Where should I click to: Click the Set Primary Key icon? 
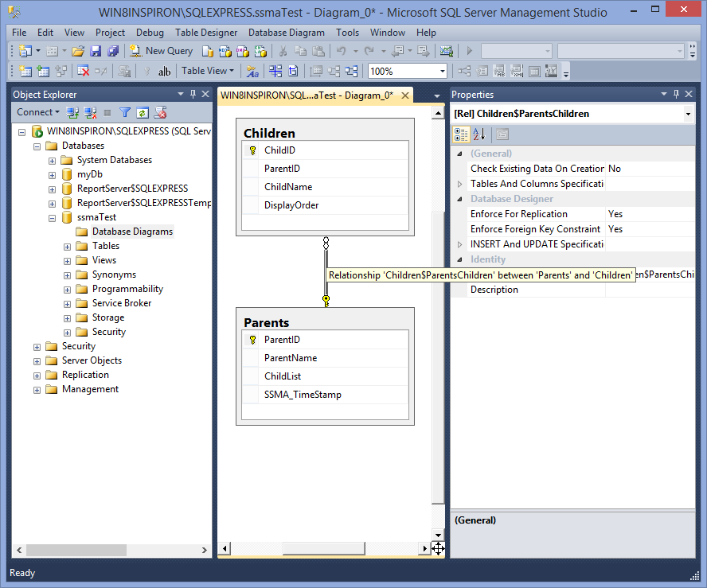146,71
